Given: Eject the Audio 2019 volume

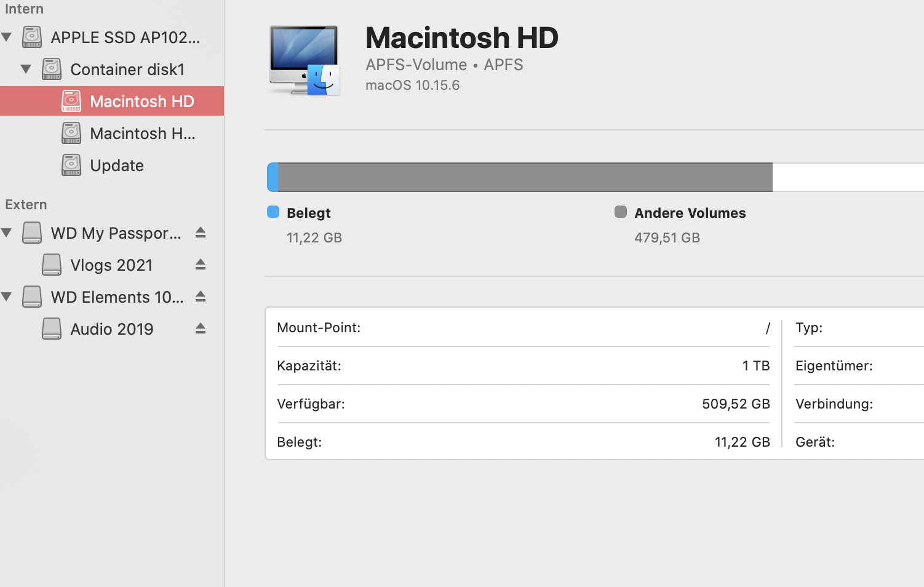Looking at the screenshot, I should click(200, 329).
